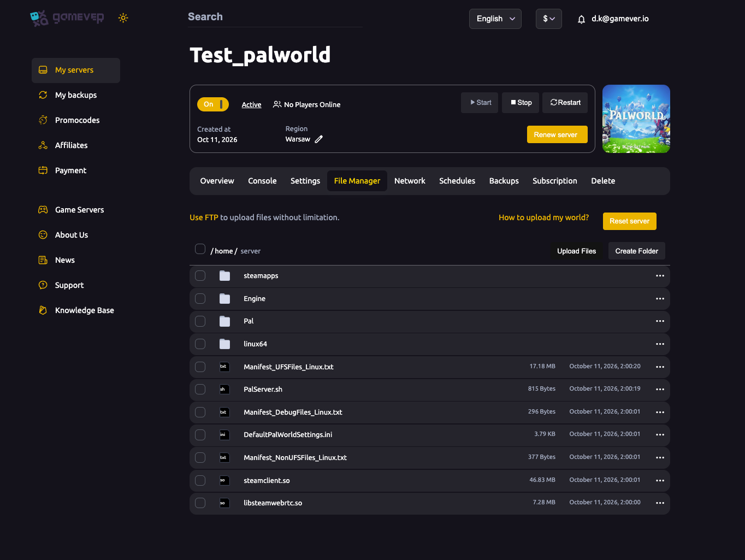Click the Palworld game thumbnail
This screenshot has height=560, width=745.
click(636, 119)
